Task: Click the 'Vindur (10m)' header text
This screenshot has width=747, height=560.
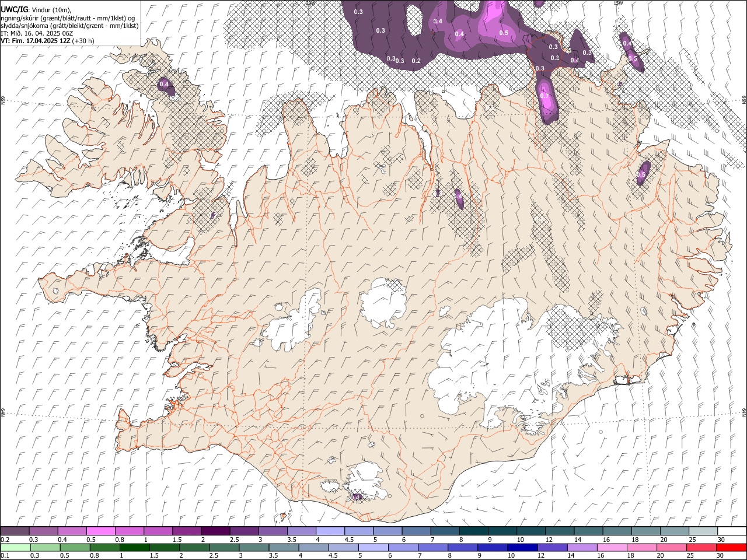Action: pyautogui.click(x=51, y=10)
